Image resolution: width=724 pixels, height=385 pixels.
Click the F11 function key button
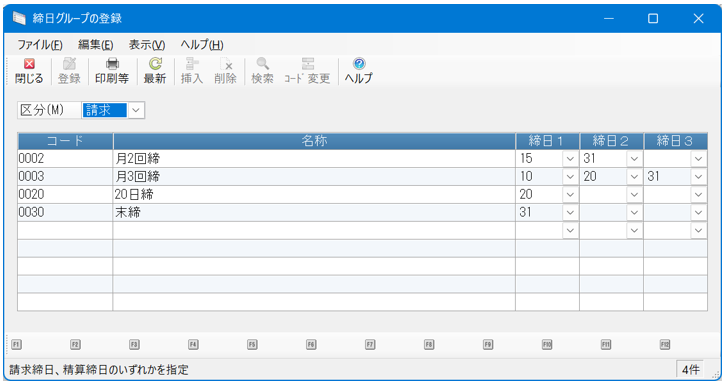coord(606,344)
